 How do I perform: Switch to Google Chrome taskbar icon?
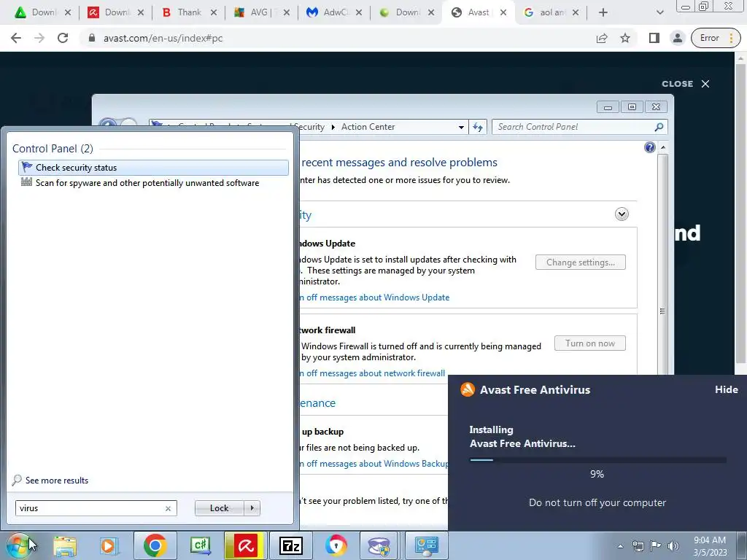(x=155, y=545)
